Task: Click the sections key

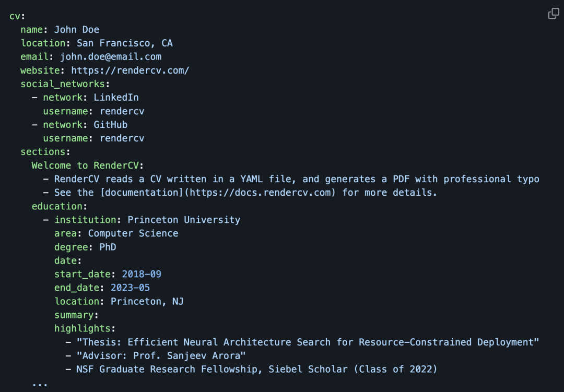Action: pos(43,152)
